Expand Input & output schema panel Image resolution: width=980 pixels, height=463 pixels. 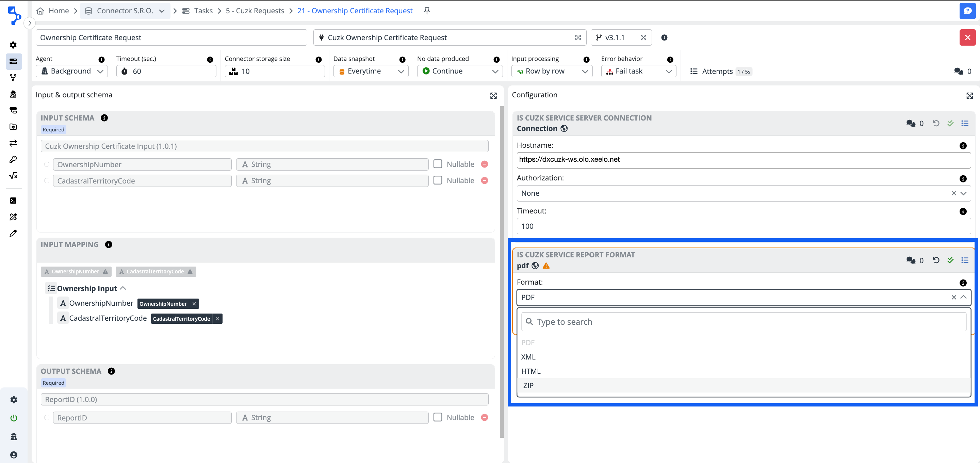(x=493, y=96)
